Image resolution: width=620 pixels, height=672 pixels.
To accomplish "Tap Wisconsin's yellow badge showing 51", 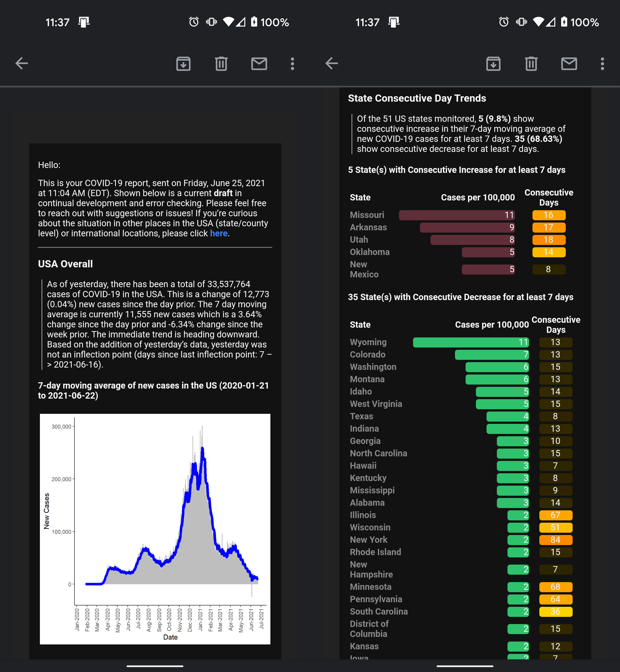I will pos(556,528).
